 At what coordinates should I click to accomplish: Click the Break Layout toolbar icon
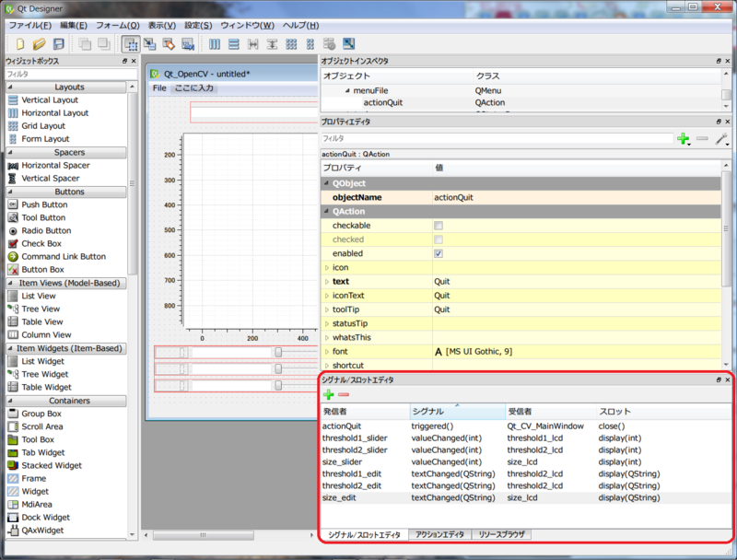pos(330,44)
